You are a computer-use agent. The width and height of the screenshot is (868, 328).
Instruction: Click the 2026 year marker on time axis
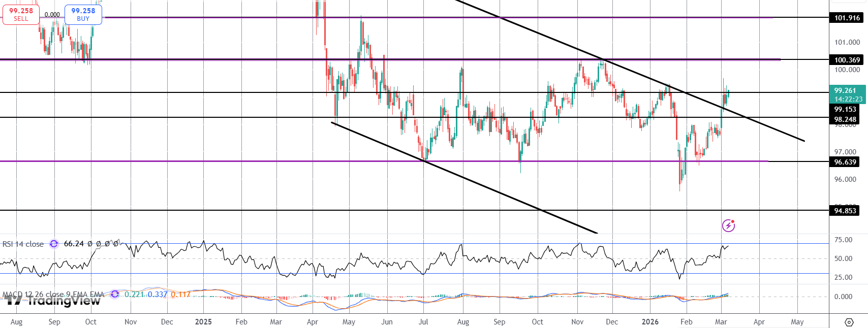pos(650,322)
